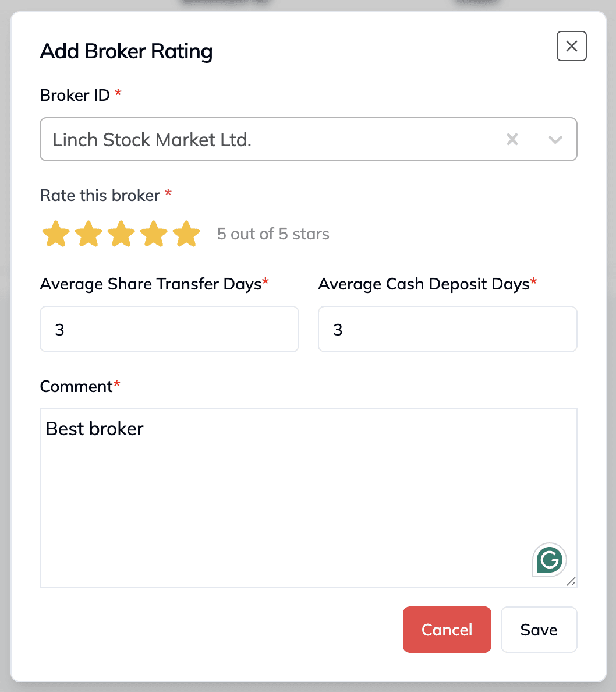Close the Add Broker Rating dialog

(x=571, y=46)
